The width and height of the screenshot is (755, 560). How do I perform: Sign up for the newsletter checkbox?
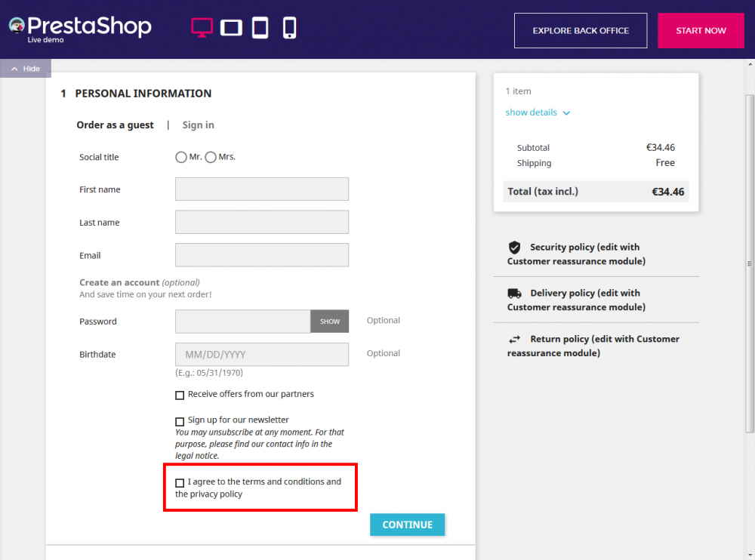179,421
